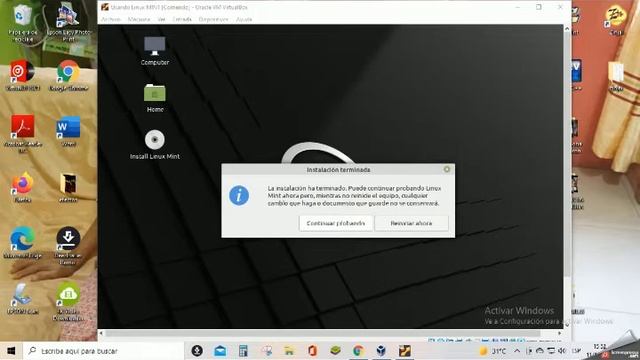Open Chrome in the taskbar
This screenshot has height=360, width=640.
[358, 351]
